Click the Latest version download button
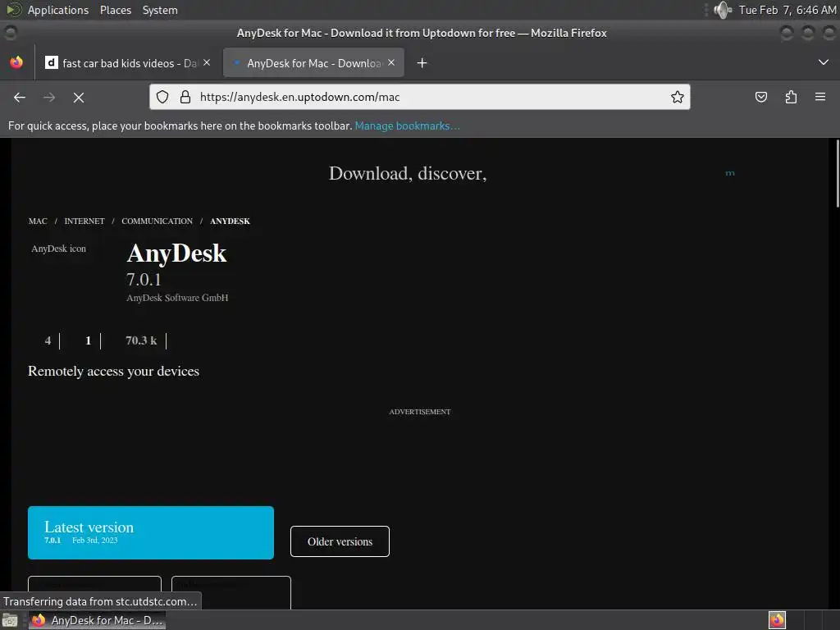The height and width of the screenshot is (630, 840). coord(151,532)
